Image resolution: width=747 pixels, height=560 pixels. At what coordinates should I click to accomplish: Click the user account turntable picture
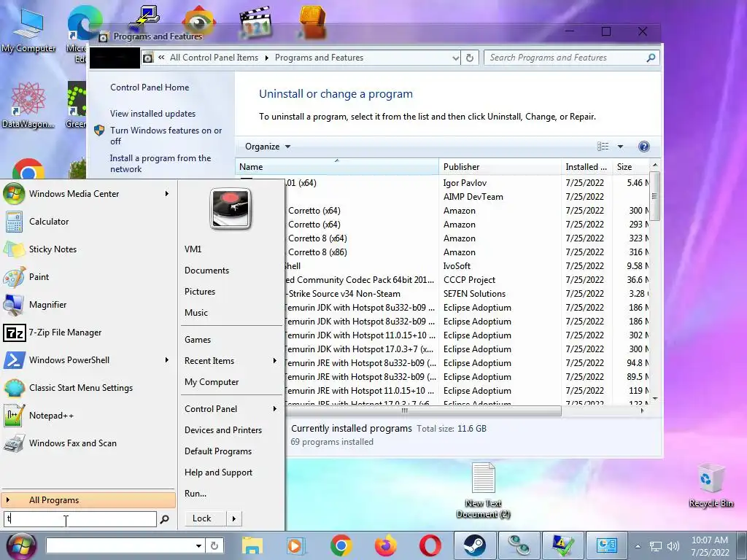click(231, 209)
